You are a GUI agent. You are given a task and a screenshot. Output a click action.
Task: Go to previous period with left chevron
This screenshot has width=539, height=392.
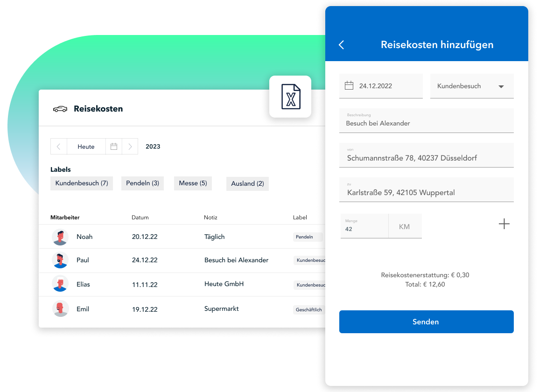59,147
